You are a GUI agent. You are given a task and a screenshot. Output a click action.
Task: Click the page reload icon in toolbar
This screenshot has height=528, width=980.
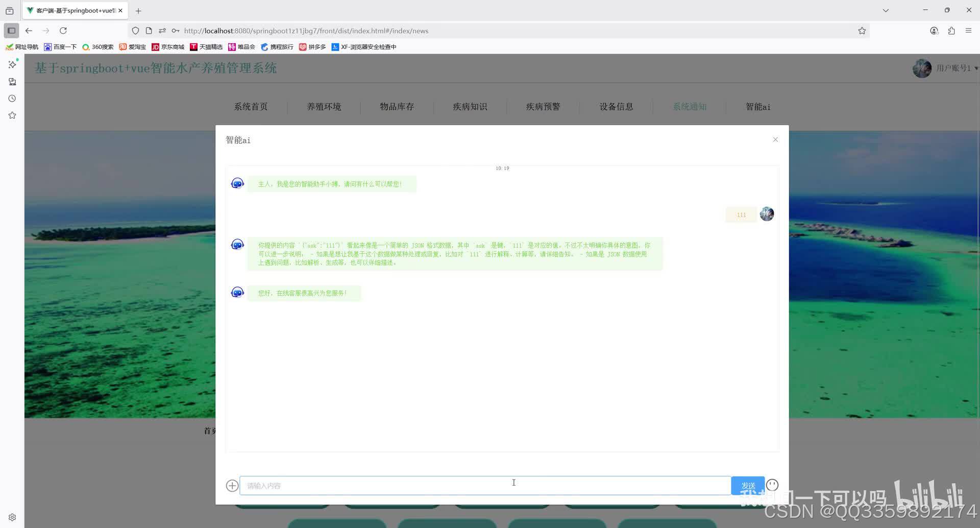click(63, 31)
